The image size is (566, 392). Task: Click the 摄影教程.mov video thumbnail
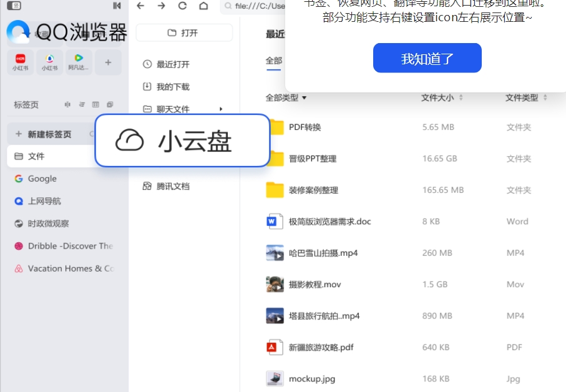(275, 284)
